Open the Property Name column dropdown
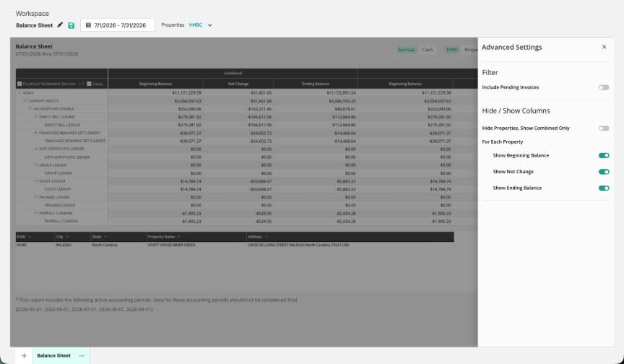The height and width of the screenshot is (364, 624). [178, 237]
